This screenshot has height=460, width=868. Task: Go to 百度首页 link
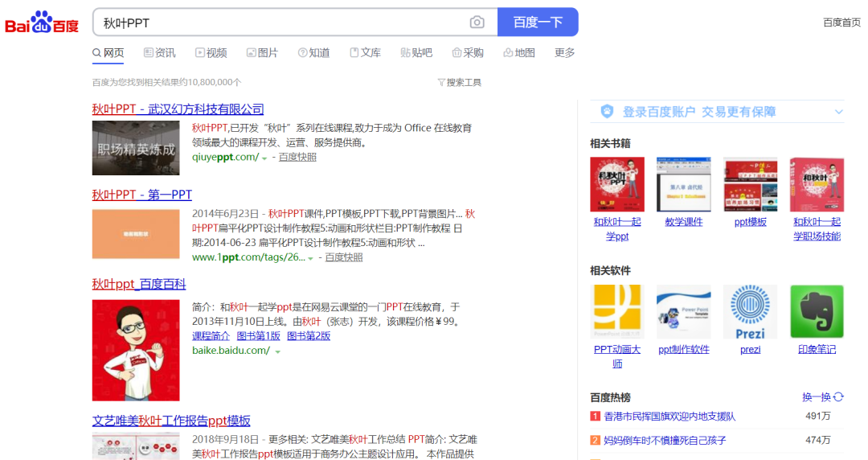[841, 23]
